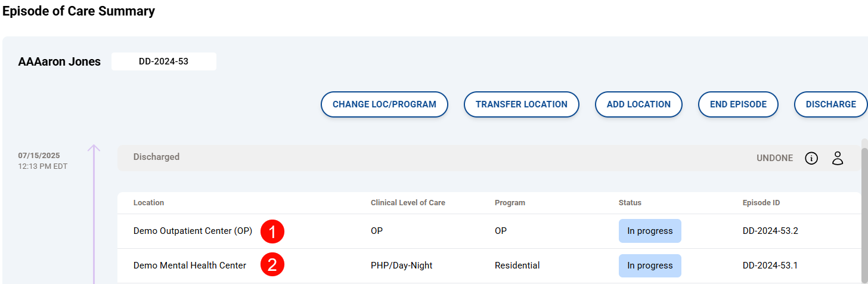Click the red badge numbered 2
Screen dimensions: 868x284
(x=272, y=266)
